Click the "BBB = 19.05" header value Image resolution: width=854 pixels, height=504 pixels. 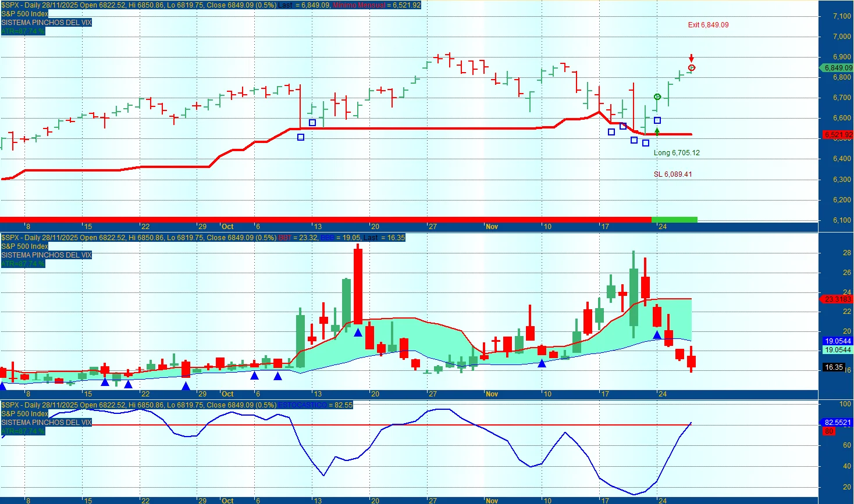(x=340, y=238)
